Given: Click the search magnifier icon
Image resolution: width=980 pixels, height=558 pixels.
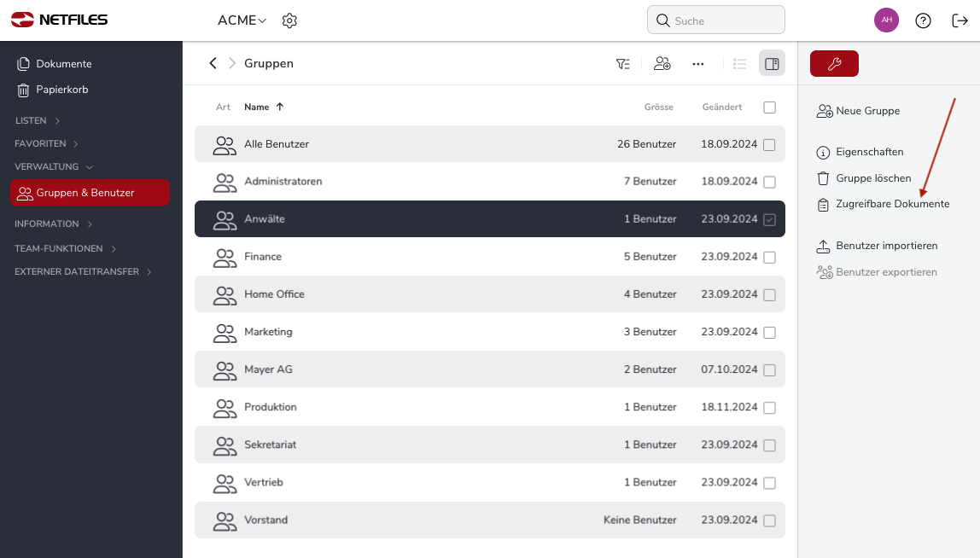Looking at the screenshot, I should tap(663, 20).
